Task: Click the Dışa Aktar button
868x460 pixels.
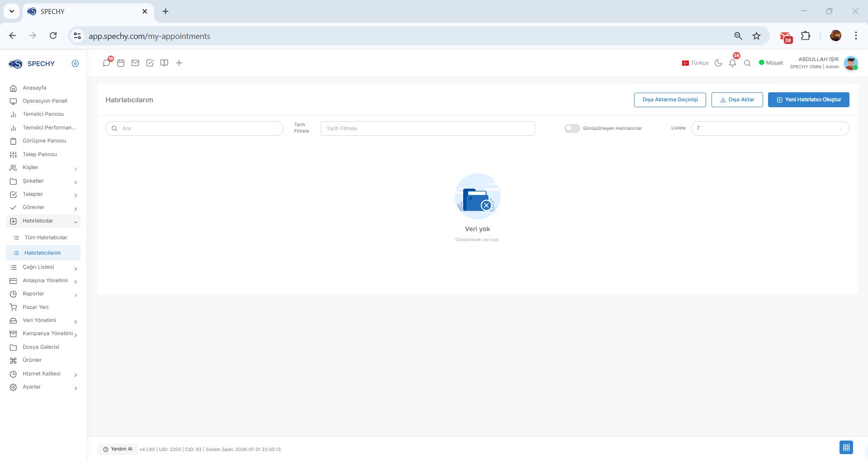Action: click(x=737, y=100)
